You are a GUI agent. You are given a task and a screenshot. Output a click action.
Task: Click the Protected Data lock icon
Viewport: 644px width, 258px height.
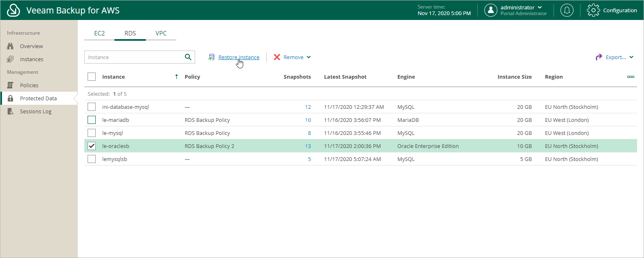point(11,98)
